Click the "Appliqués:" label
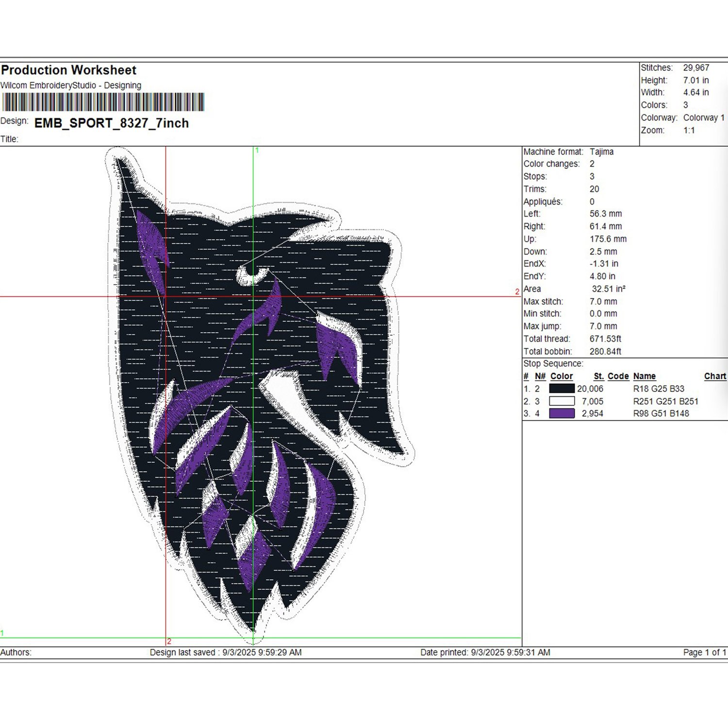728x726 pixels. point(543,202)
